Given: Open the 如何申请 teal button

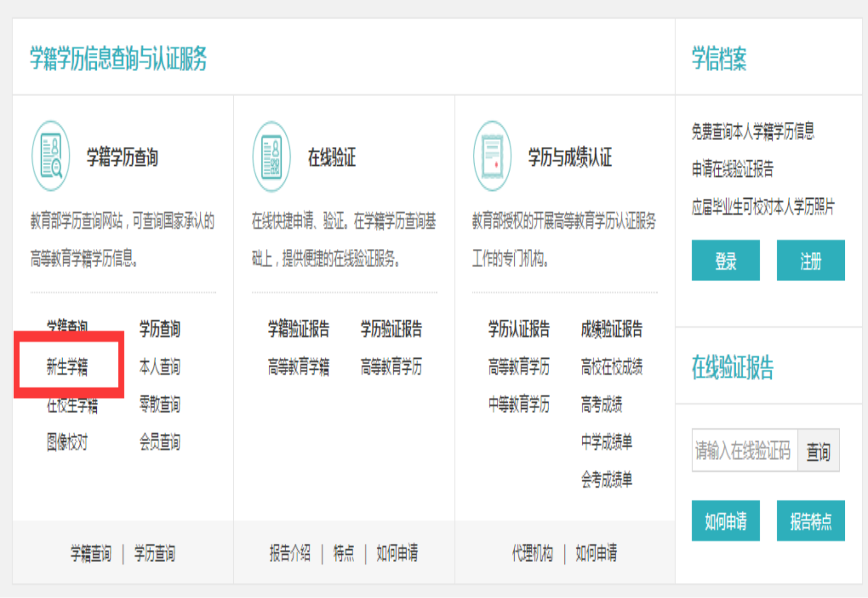Looking at the screenshot, I should [725, 521].
